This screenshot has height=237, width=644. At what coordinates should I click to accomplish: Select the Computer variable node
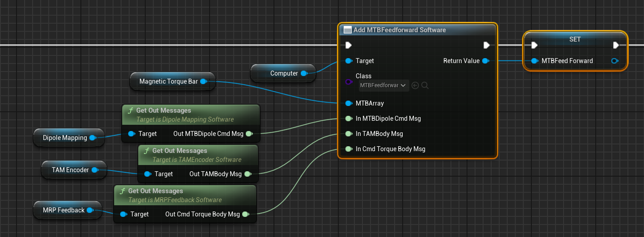[283, 73]
